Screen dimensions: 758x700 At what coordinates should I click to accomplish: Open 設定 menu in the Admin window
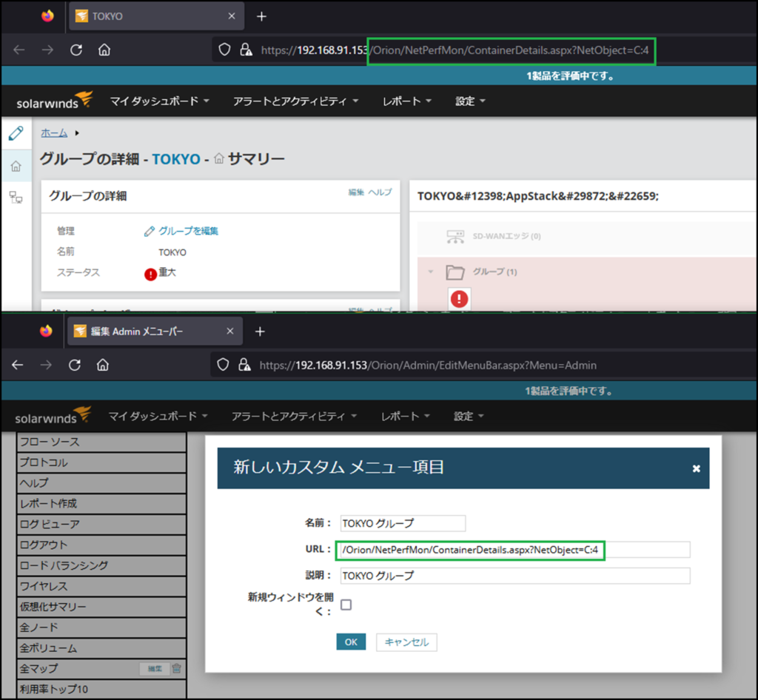[469, 416]
